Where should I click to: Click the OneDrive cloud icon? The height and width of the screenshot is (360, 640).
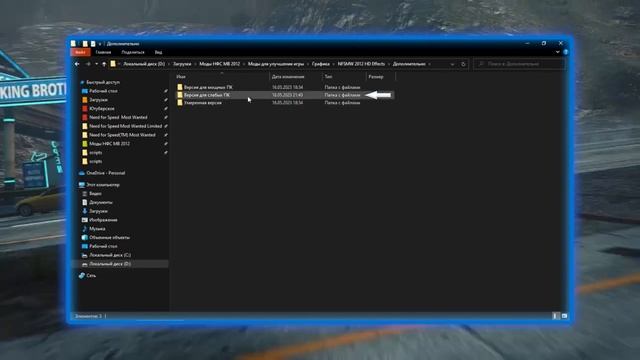[x=82, y=173]
